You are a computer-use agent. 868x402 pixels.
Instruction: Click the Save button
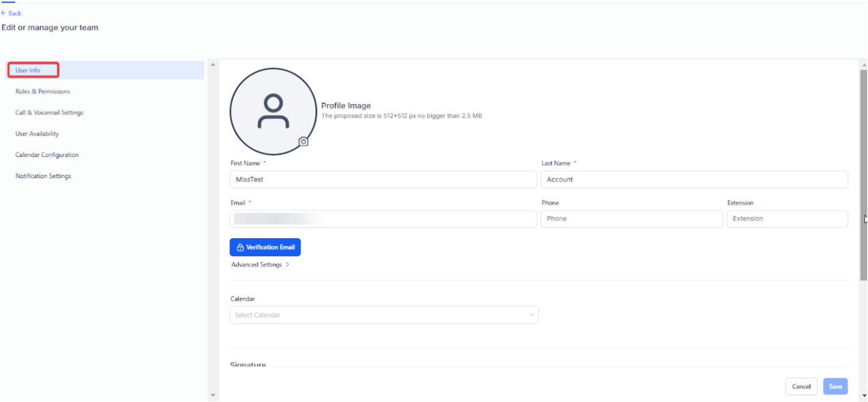(x=835, y=387)
